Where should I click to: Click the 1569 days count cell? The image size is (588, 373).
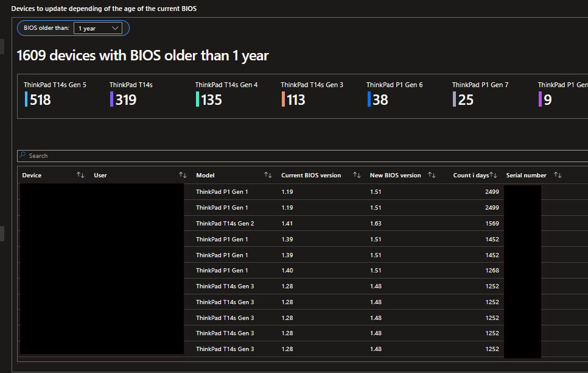(492, 224)
